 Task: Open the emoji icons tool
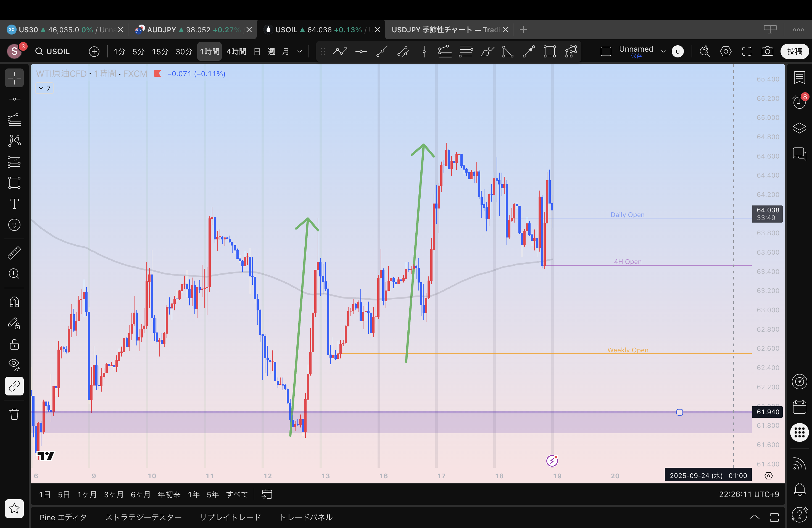click(14, 225)
